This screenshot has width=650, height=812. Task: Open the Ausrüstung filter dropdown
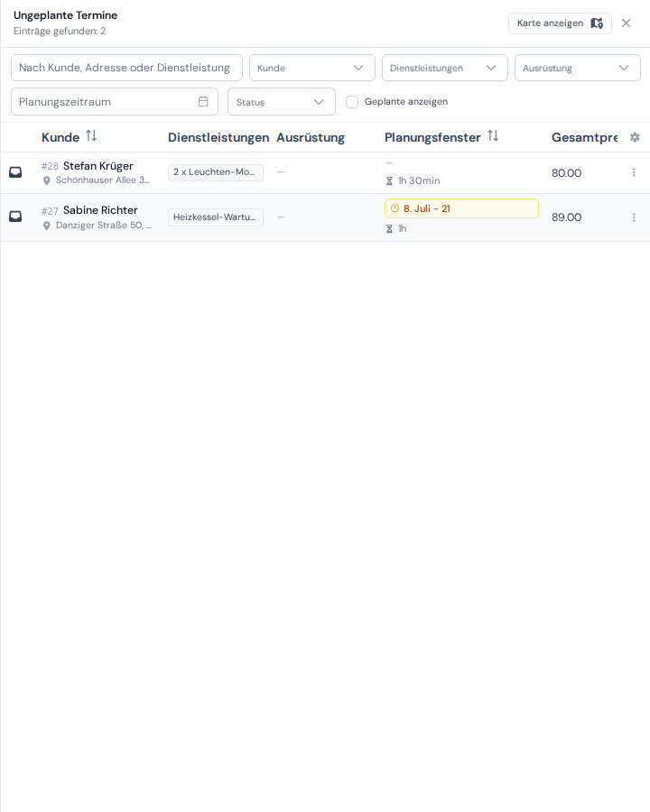578,68
